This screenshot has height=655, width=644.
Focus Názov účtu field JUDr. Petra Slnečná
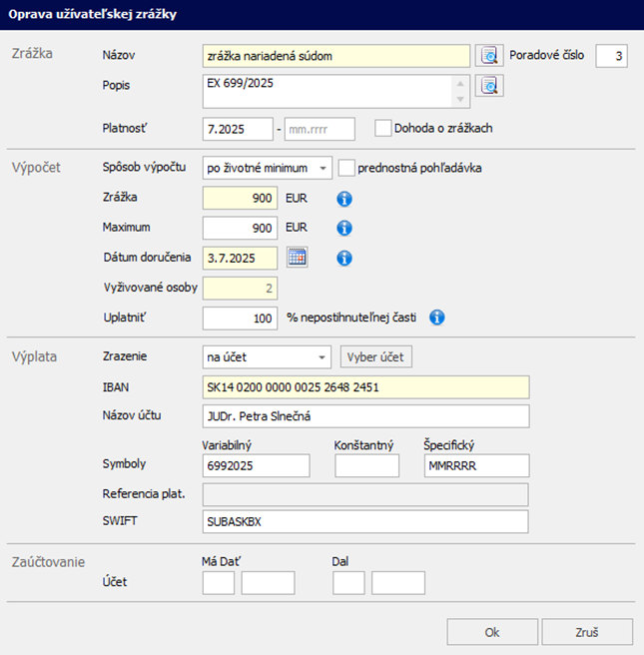(365, 416)
